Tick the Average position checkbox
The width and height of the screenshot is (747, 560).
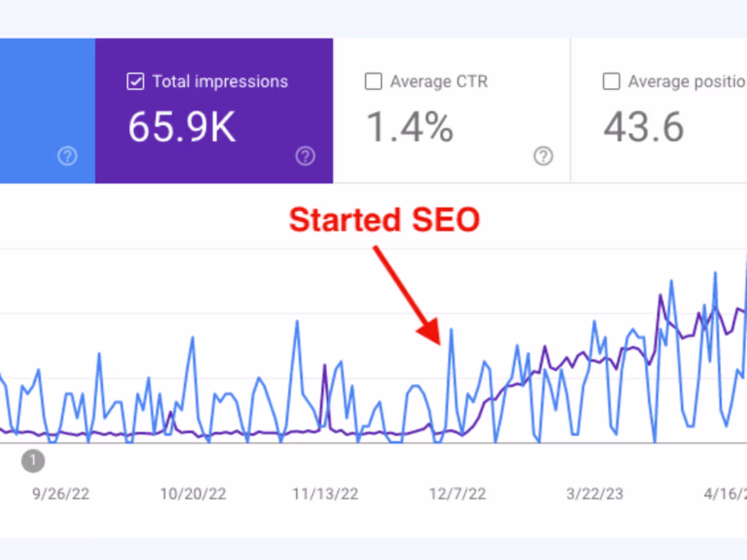click(x=611, y=81)
